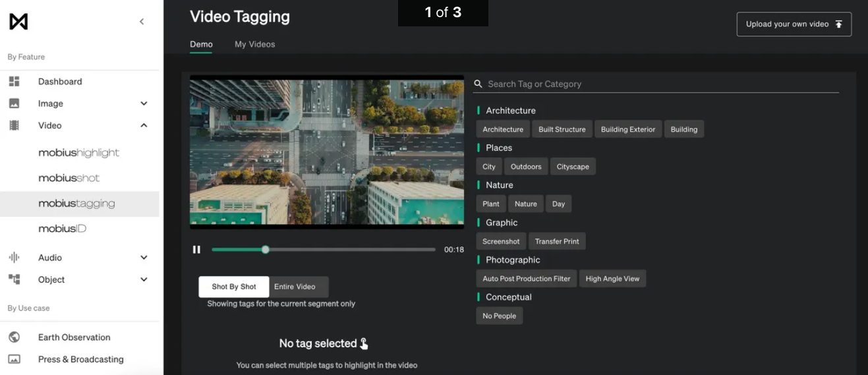Viewport: 868px width, 375px height.
Task: Collapse the sidebar with the left chevron
Action: tap(142, 22)
